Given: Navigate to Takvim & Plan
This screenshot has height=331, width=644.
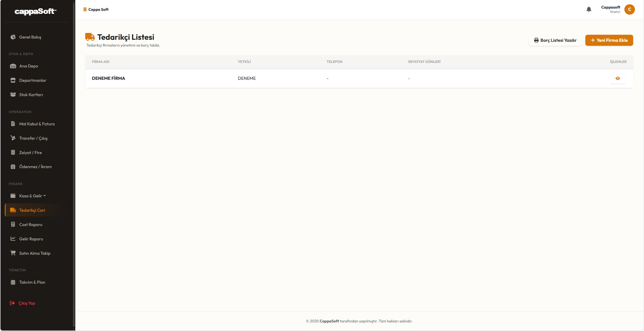Looking at the screenshot, I should [32, 282].
